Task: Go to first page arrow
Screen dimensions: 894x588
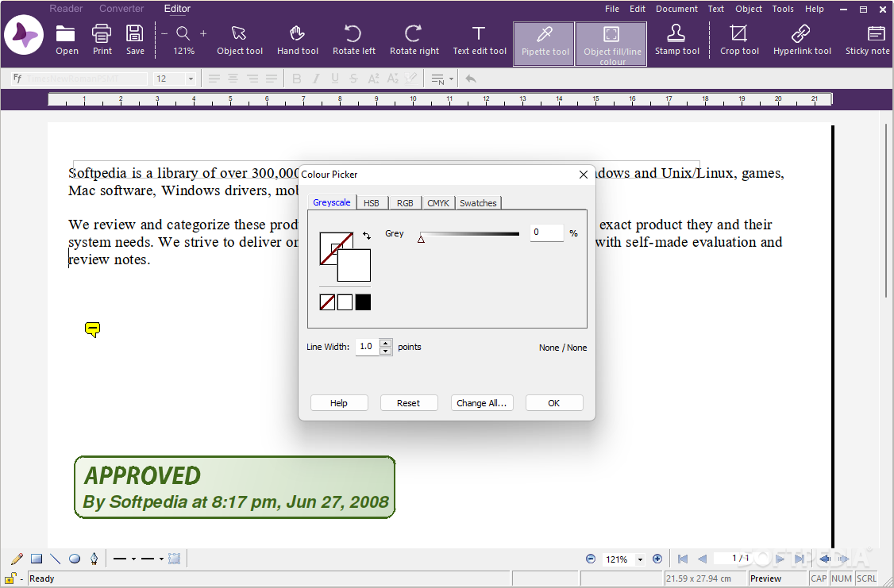Action: coord(683,559)
